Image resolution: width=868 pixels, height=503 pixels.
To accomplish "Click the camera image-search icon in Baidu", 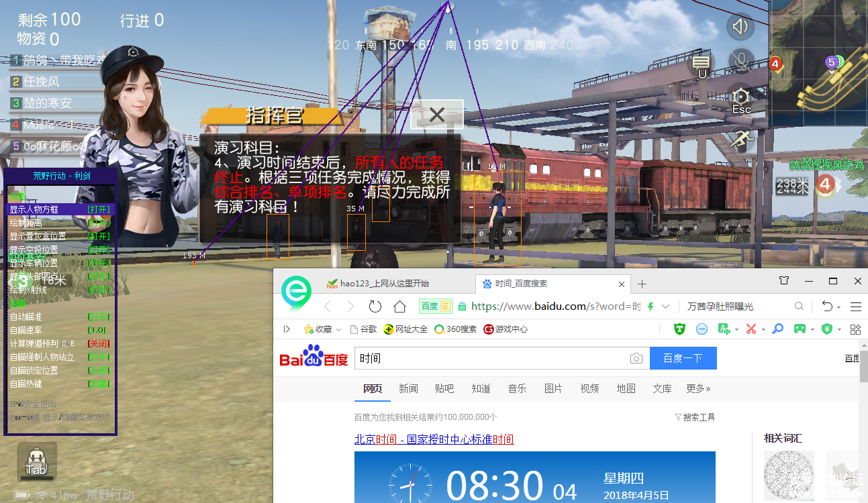I will click(636, 358).
